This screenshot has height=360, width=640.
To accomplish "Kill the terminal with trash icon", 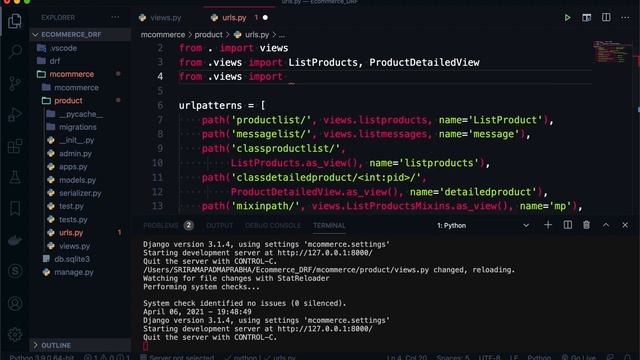I will point(587,225).
